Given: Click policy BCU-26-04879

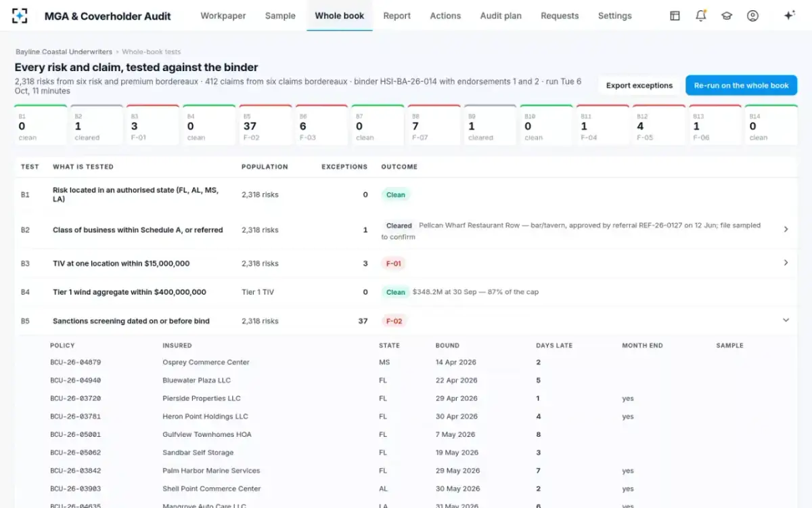Looking at the screenshot, I should point(75,362).
